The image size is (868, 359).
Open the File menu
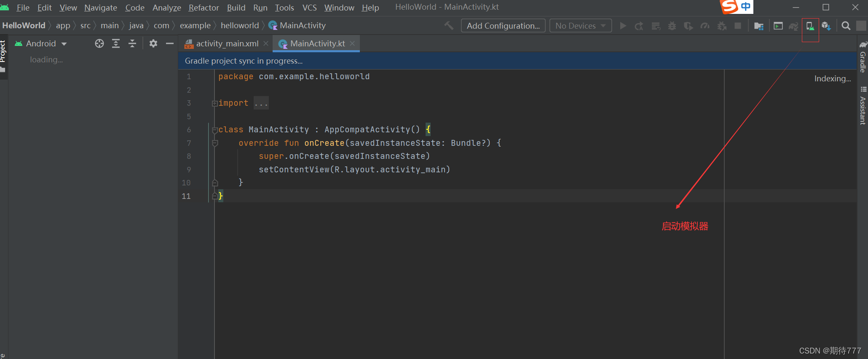(23, 8)
